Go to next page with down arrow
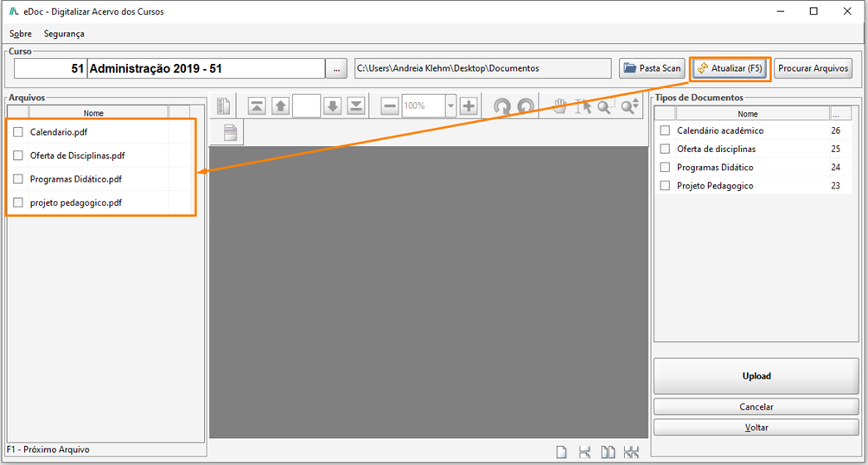Image resolution: width=868 pixels, height=465 pixels. [332, 105]
